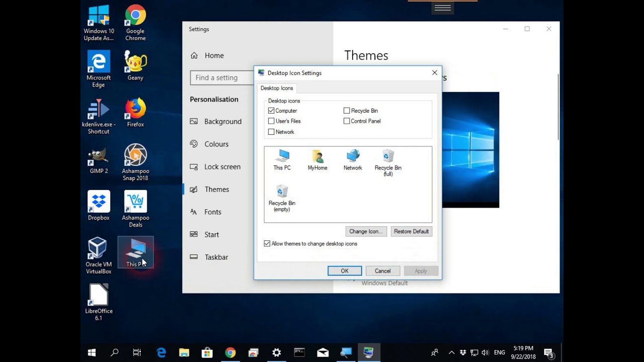Open Microsoft Store from taskbar
This screenshot has width=644, height=362.
pyautogui.click(x=207, y=353)
